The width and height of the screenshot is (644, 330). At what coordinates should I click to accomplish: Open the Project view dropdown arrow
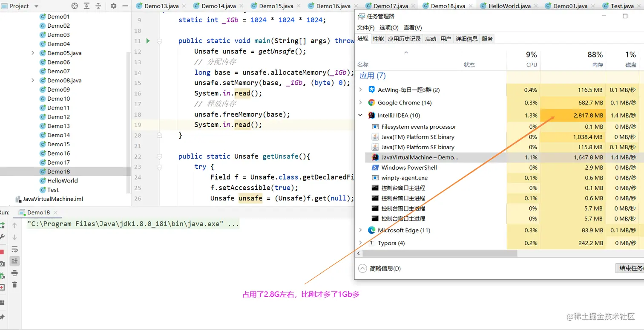tap(36, 6)
